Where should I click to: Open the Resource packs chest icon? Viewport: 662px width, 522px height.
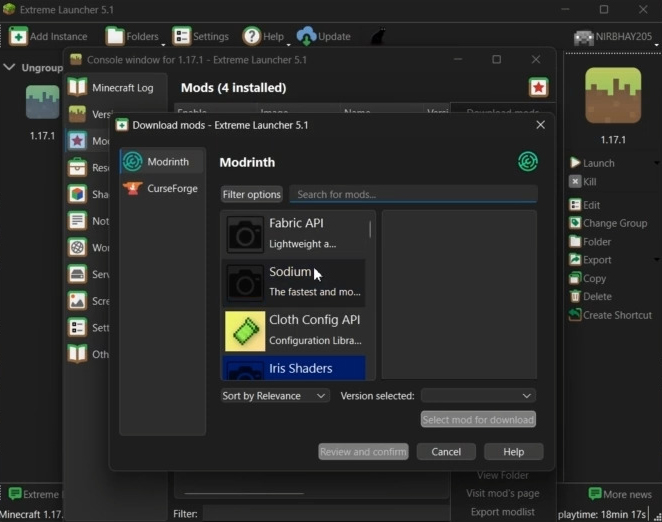77,167
